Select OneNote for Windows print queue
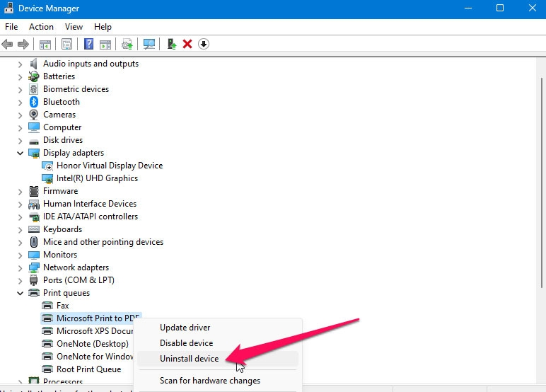 click(x=95, y=357)
